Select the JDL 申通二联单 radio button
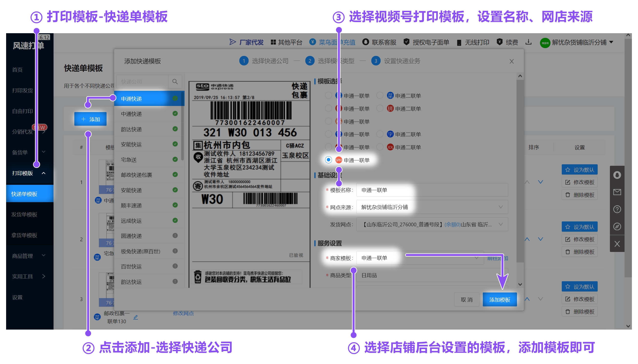The width and height of the screenshot is (638, 364). coord(380,147)
